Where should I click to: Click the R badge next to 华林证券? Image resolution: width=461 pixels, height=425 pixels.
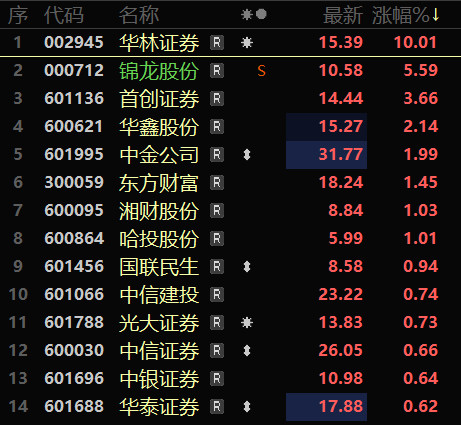tap(217, 43)
